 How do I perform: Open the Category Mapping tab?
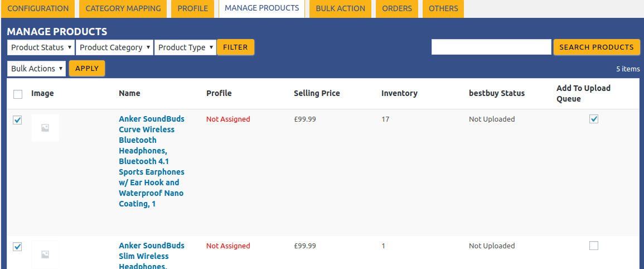pyautogui.click(x=123, y=8)
